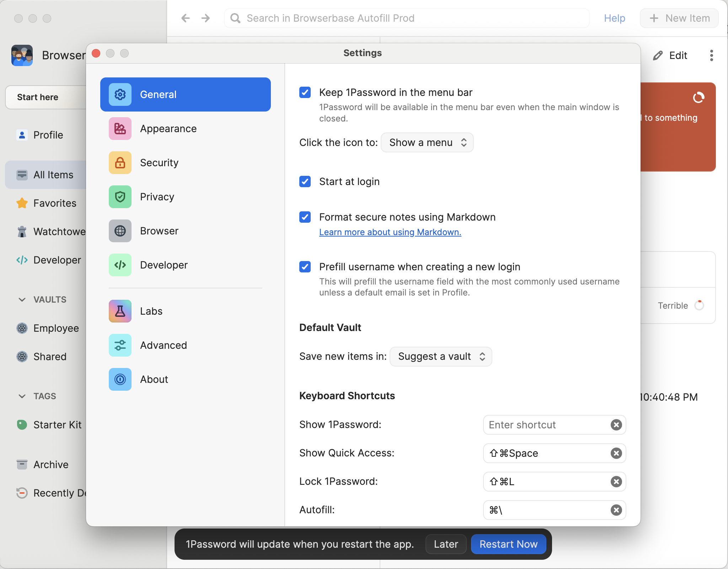
Task: Click the Privacy shield icon
Action: coord(120,197)
